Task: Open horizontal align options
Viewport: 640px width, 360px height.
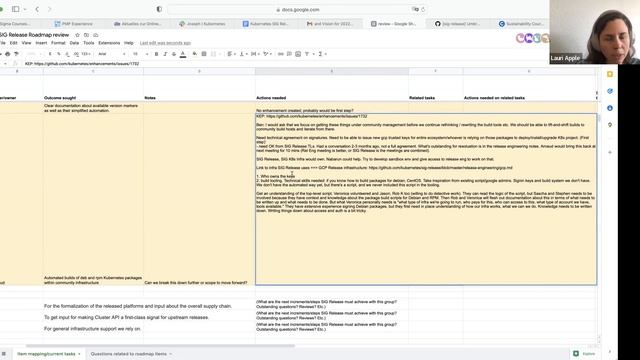Action: point(231,54)
